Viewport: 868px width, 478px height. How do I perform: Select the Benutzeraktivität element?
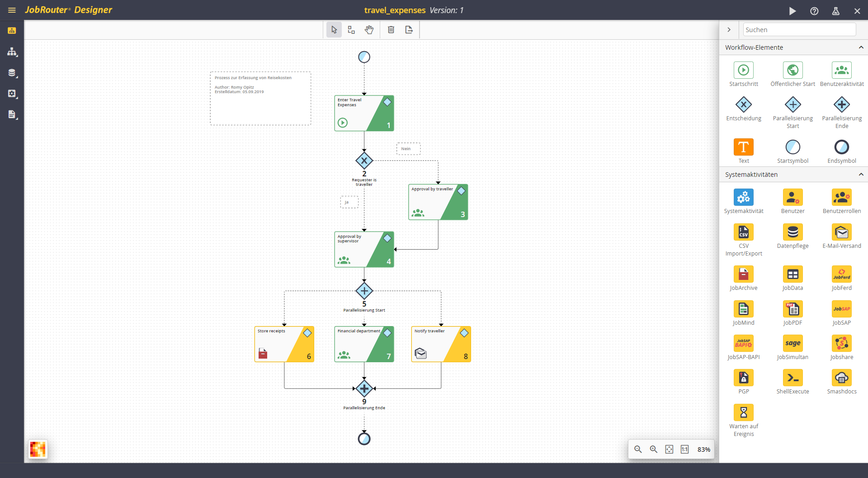pos(842,74)
